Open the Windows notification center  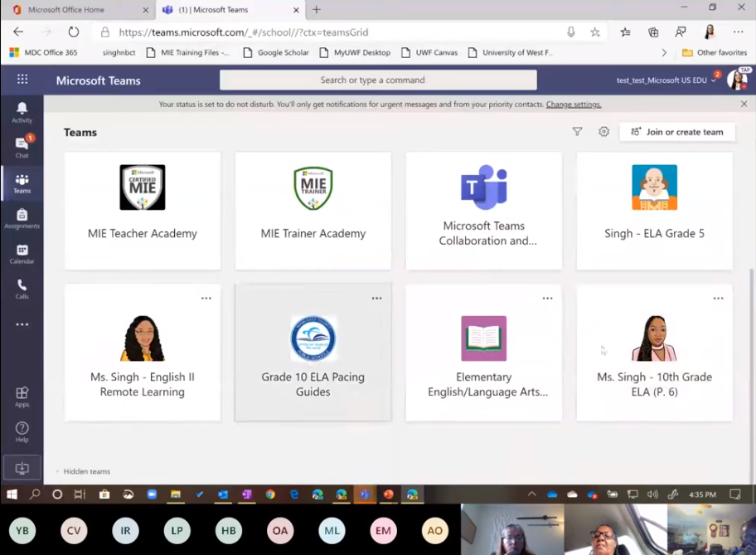(734, 494)
